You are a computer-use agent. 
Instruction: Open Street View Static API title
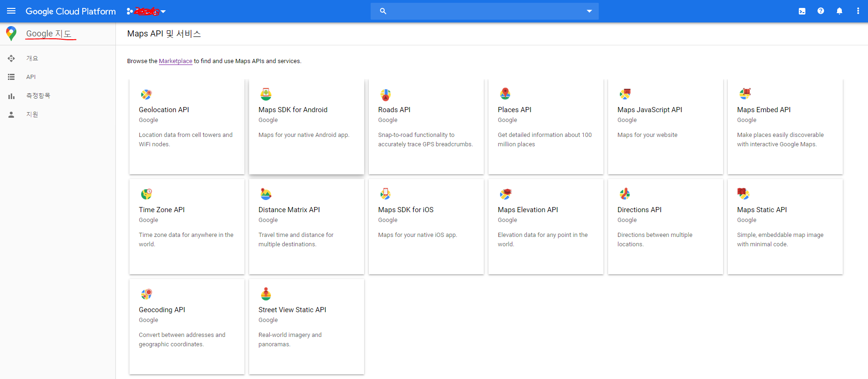tap(292, 310)
